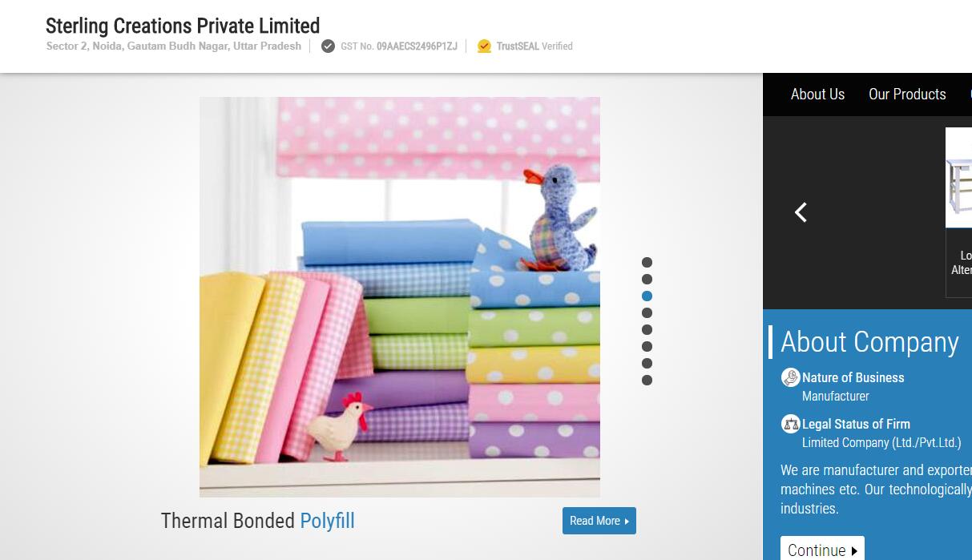The height and width of the screenshot is (560, 972).
Task: Select the first slide indicator dot
Action: click(x=647, y=263)
